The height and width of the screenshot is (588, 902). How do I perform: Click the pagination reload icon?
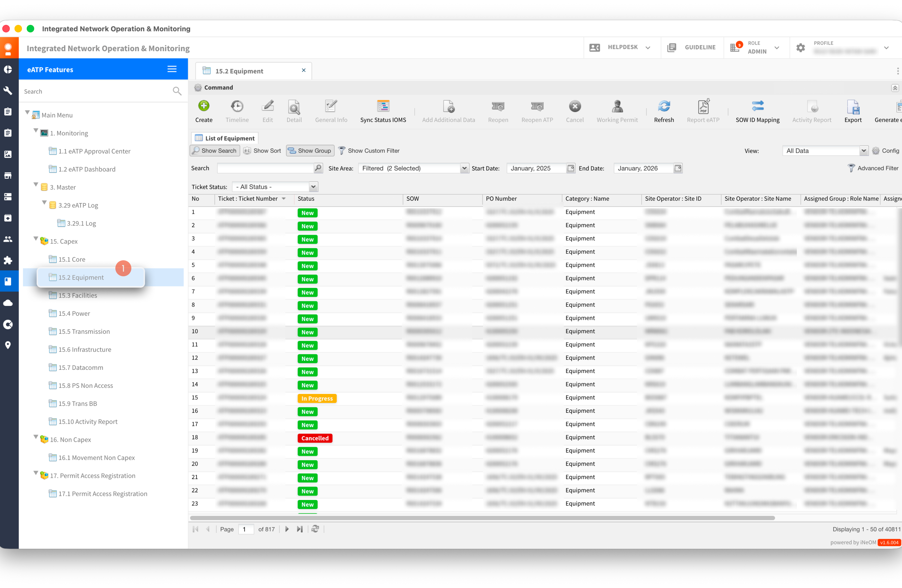(x=315, y=529)
